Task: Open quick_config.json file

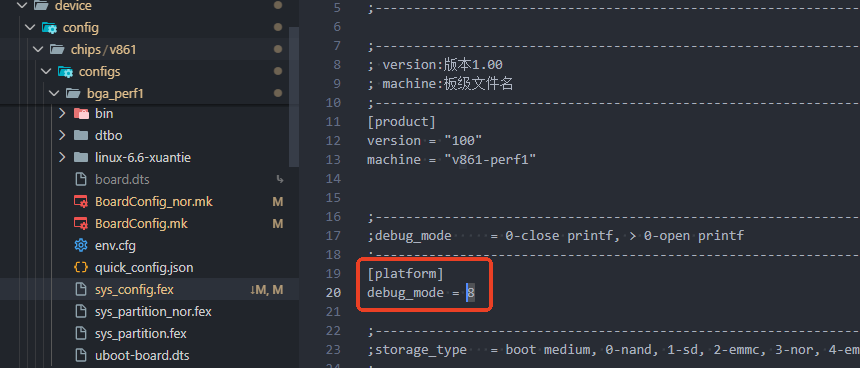Action: coord(144,268)
